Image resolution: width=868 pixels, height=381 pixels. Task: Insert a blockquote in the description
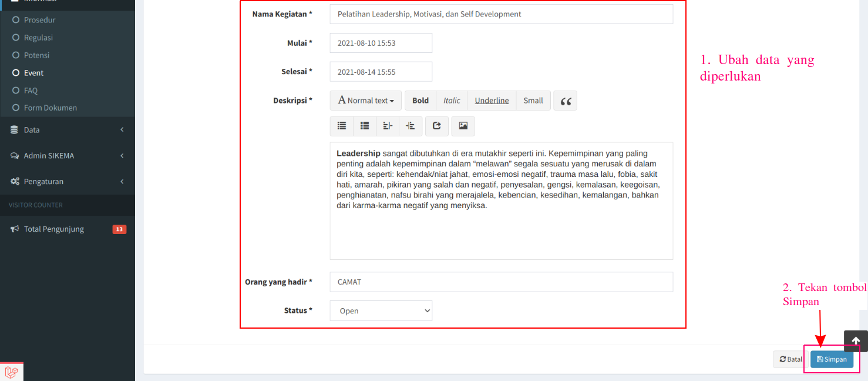click(564, 101)
